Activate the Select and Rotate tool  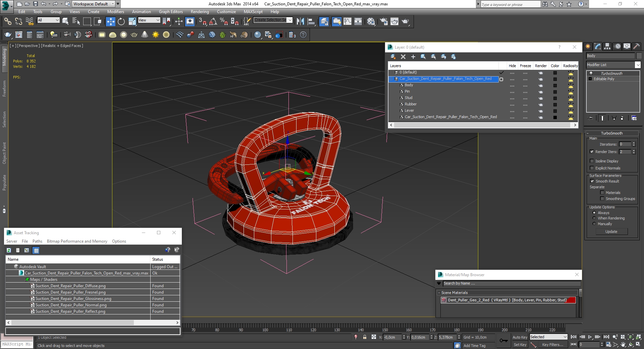coord(121,21)
